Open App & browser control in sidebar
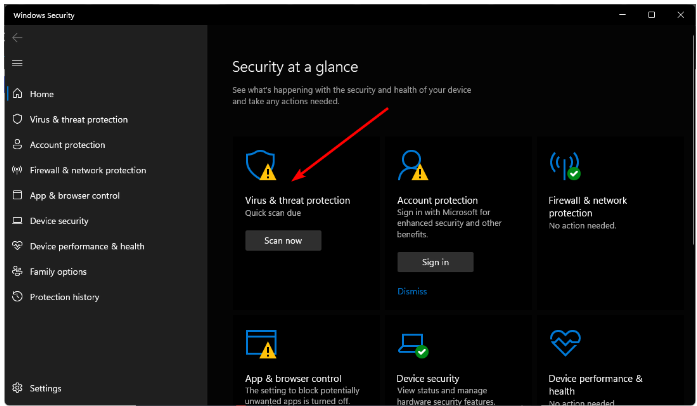The height and width of the screenshot is (406, 697). click(x=75, y=196)
